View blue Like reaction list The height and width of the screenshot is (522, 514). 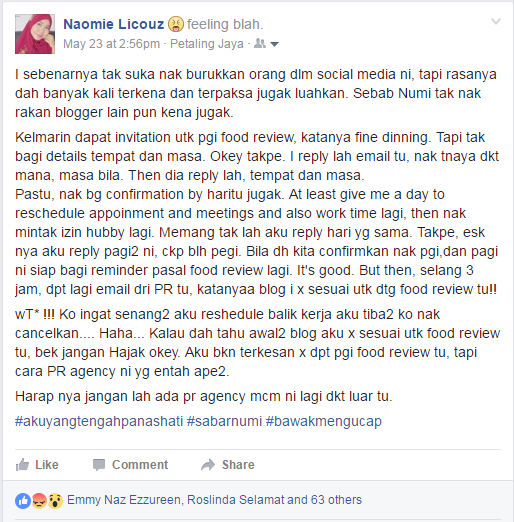pos(23,501)
